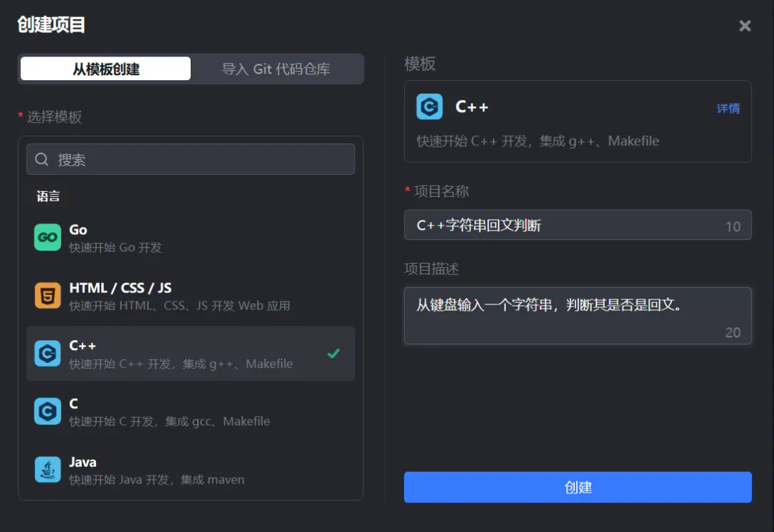Viewport: 774px width, 532px height.
Task: Click the C language template icon
Action: 47,412
